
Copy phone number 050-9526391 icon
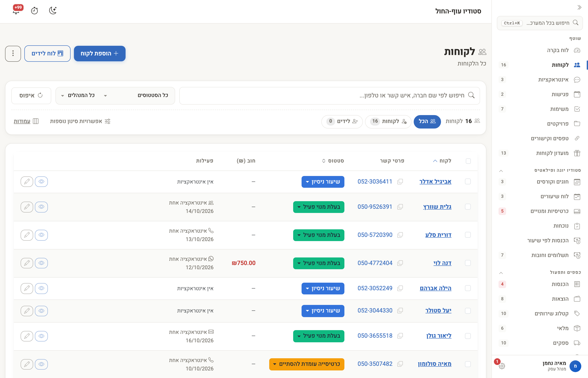coord(400,207)
